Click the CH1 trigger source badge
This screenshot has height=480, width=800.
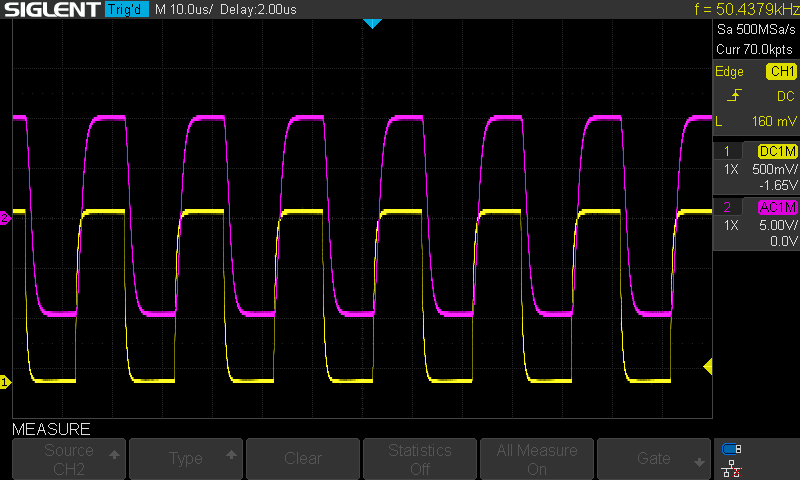(782, 71)
